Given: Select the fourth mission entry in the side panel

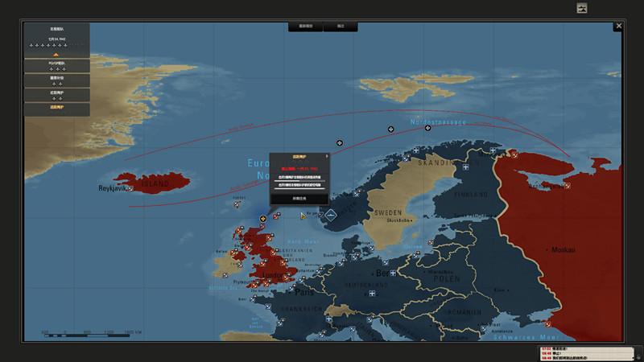Looking at the screenshot, I should pyautogui.click(x=56, y=95).
